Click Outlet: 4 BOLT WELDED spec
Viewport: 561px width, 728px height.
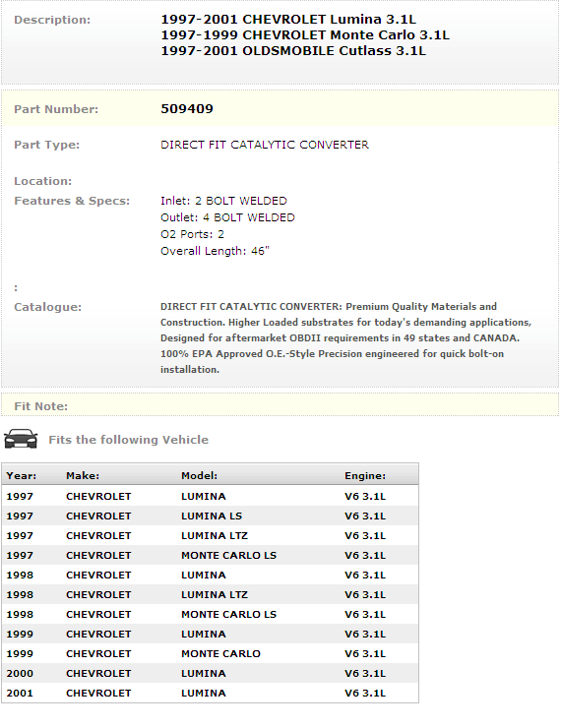click(x=227, y=217)
